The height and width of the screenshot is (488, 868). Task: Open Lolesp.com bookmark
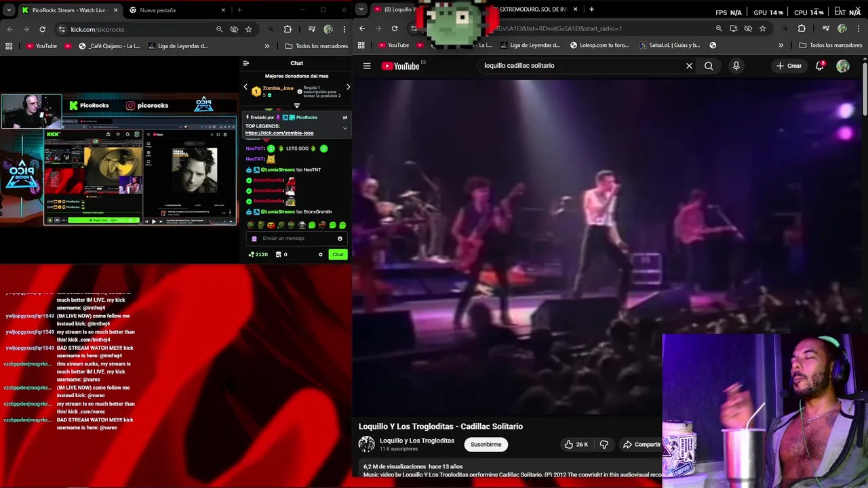point(599,45)
